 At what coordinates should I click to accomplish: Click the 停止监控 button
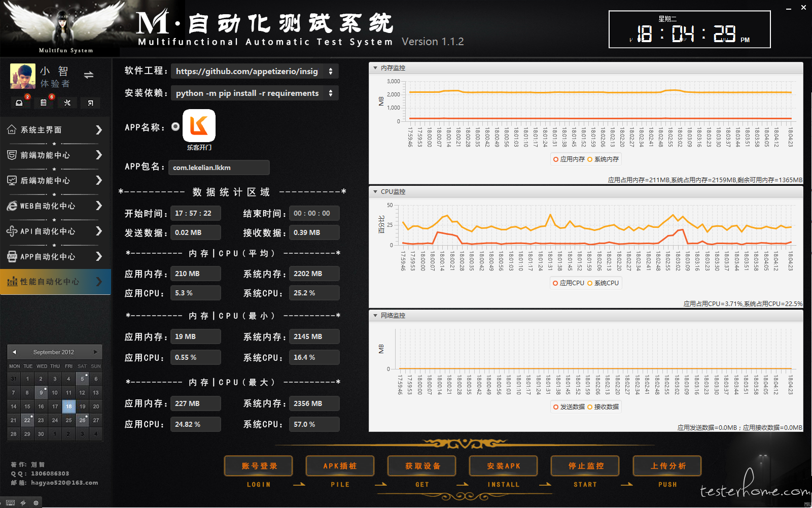point(586,466)
